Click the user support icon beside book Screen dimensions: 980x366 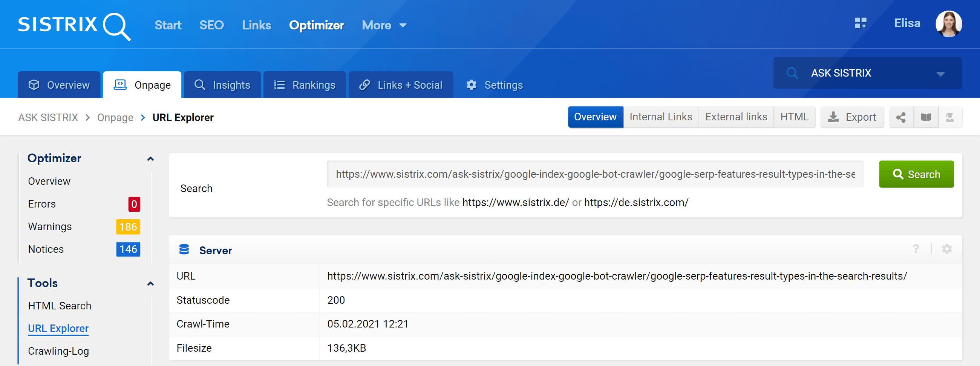coord(949,117)
